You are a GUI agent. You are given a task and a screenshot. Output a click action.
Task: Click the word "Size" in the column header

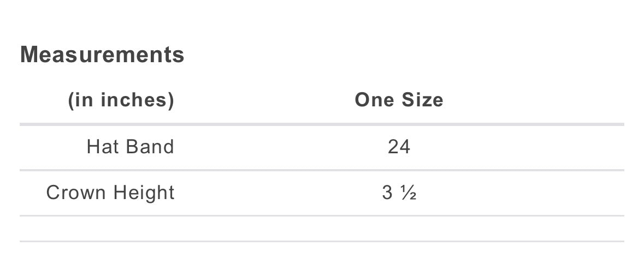point(422,100)
